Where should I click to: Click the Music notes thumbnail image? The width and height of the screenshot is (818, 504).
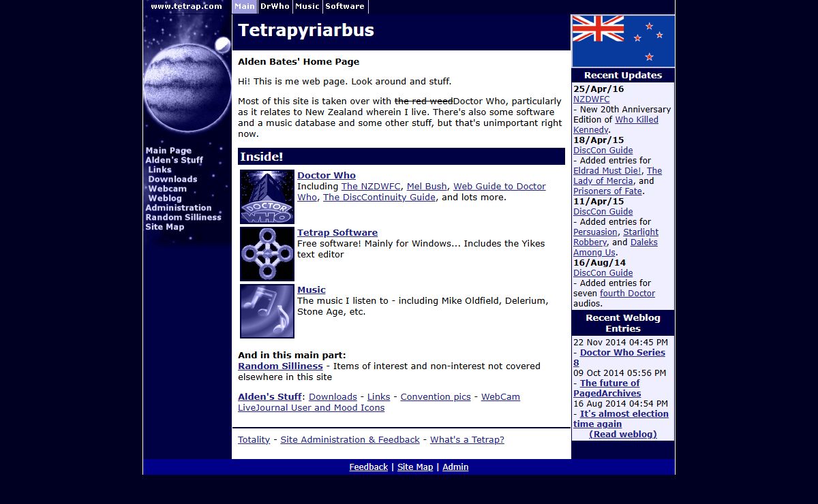pyautogui.click(x=267, y=311)
